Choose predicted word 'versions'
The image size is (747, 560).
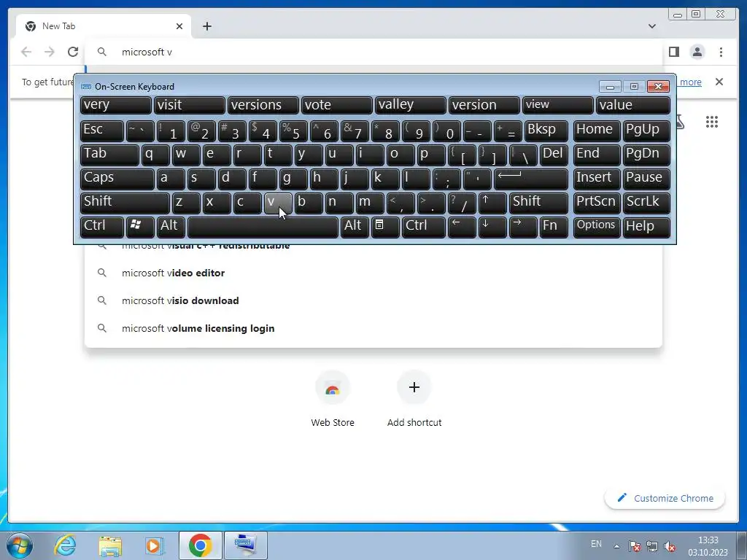[263, 105]
